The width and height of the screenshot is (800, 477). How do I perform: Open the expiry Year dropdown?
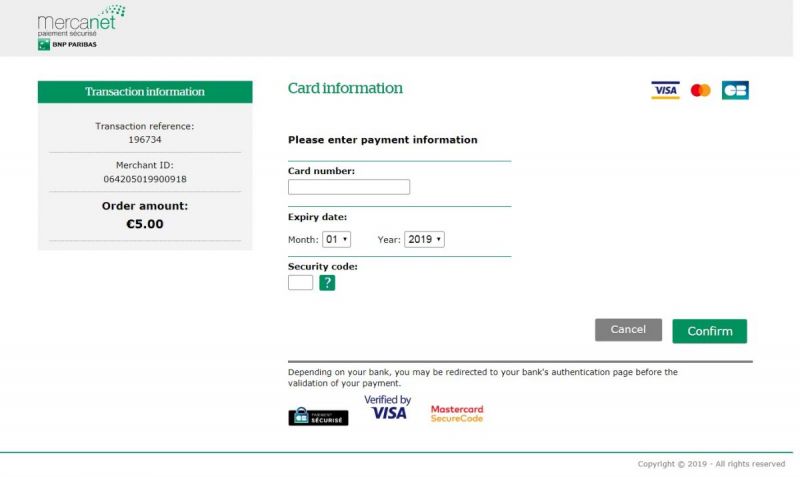[x=424, y=240]
